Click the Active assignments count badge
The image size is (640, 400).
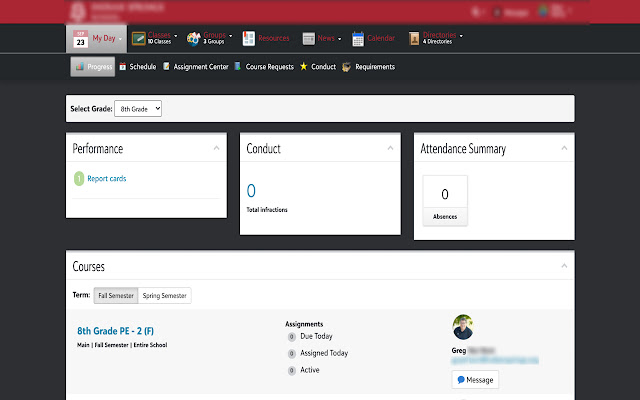coord(291,371)
